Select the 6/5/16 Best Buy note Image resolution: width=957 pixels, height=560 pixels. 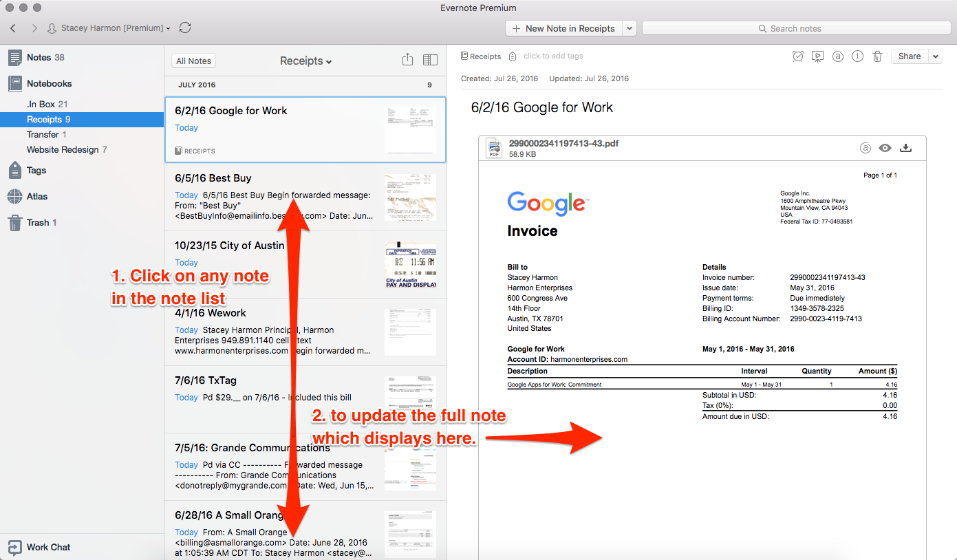click(x=305, y=197)
